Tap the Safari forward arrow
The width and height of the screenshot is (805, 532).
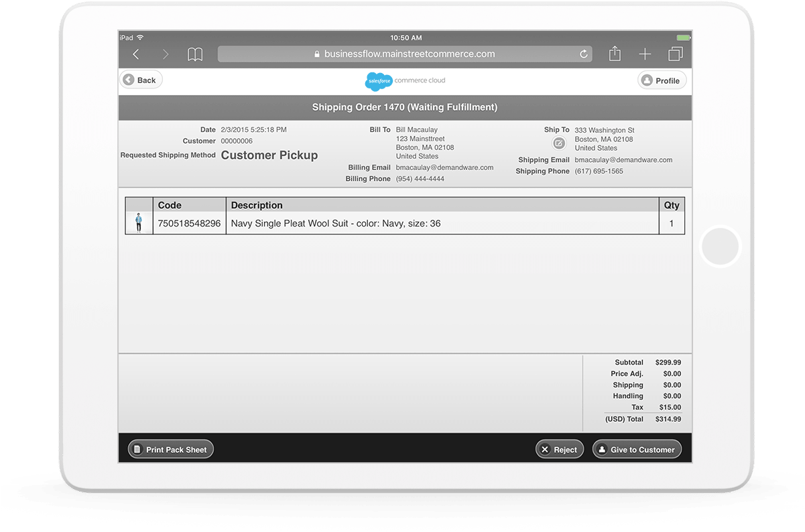click(x=166, y=54)
